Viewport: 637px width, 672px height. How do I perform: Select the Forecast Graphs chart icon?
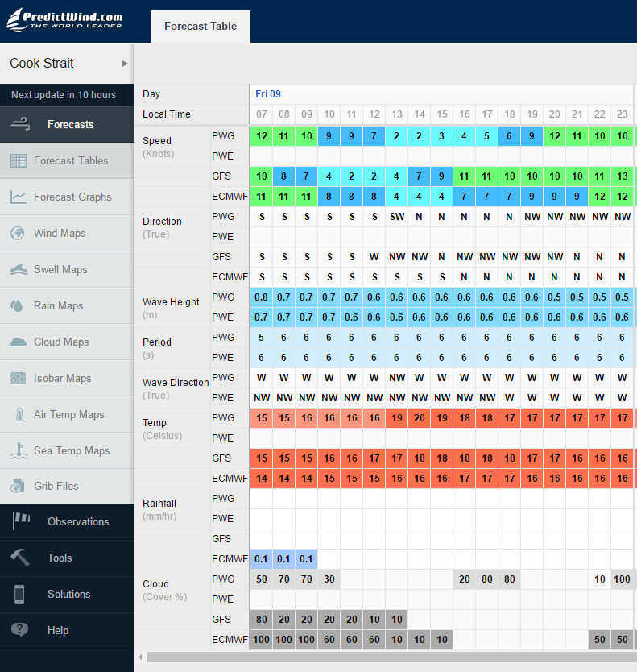coord(19,197)
